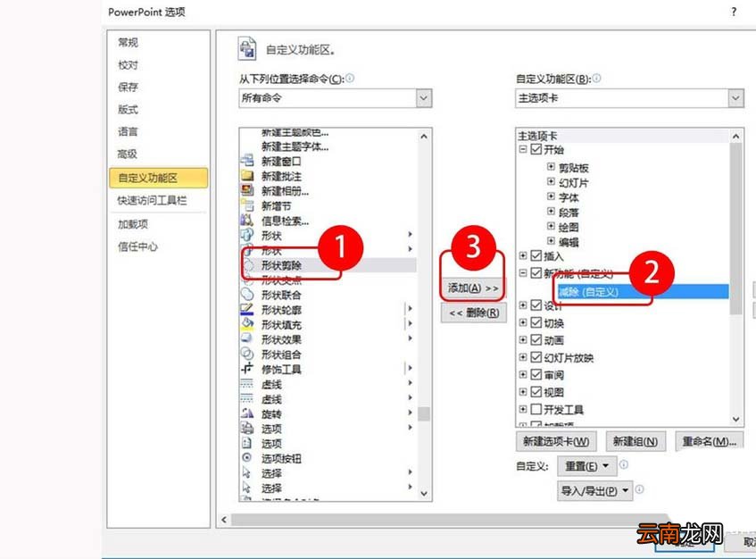
Task: Click the 信息检索... research icon
Action: point(247,221)
